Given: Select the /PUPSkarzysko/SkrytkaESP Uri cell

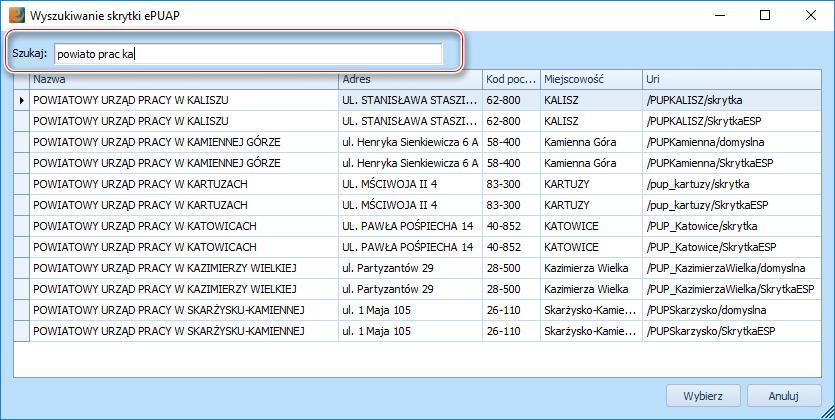Looking at the screenshot, I should coord(732,331).
